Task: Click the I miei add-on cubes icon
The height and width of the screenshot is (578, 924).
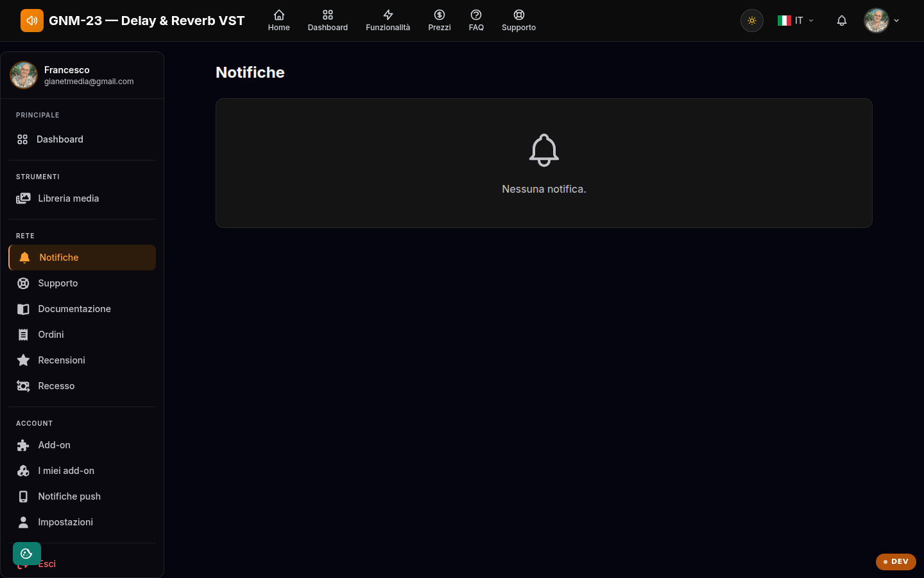Action: [23, 471]
